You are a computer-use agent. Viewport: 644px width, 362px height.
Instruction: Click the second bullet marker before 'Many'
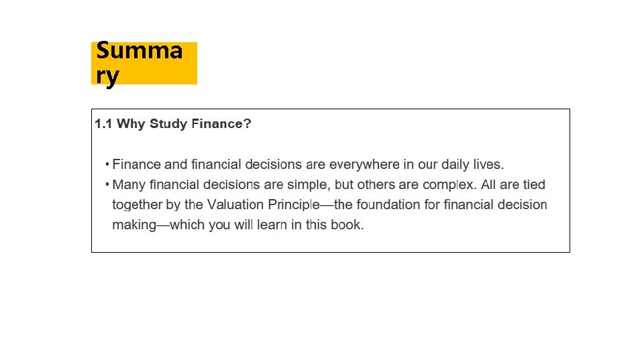[107, 184]
